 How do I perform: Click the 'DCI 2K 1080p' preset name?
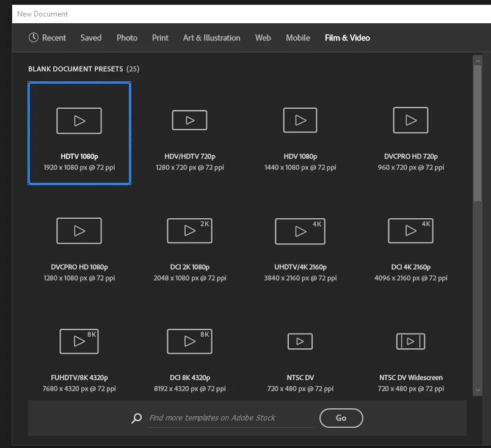190,267
